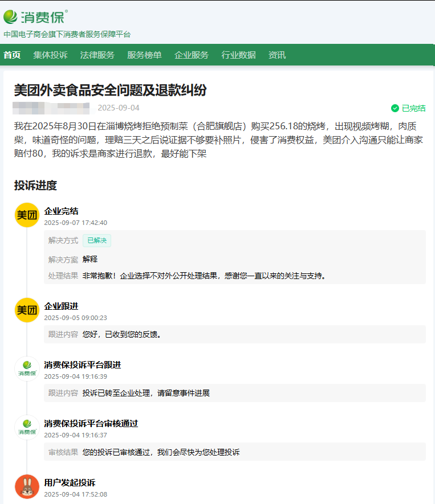Click the complaint description paragraph about 淄博烧烤
The image size is (435, 504).
pos(218,140)
